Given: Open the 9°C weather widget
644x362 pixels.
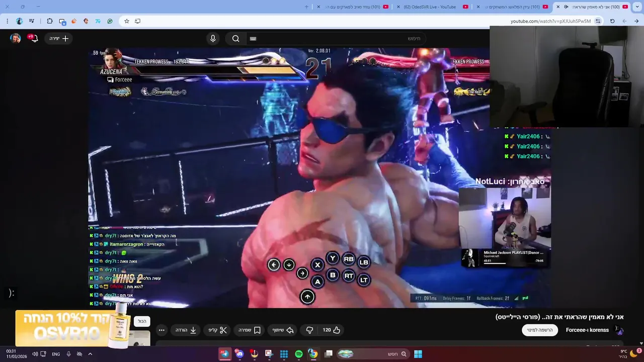Looking at the screenshot, I should pyautogui.click(x=629, y=354).
